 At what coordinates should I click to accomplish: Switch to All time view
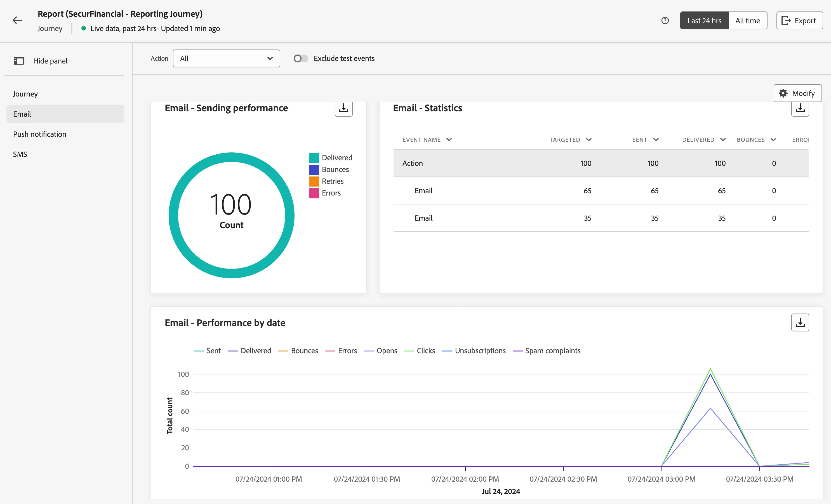[x=747, y=21]
